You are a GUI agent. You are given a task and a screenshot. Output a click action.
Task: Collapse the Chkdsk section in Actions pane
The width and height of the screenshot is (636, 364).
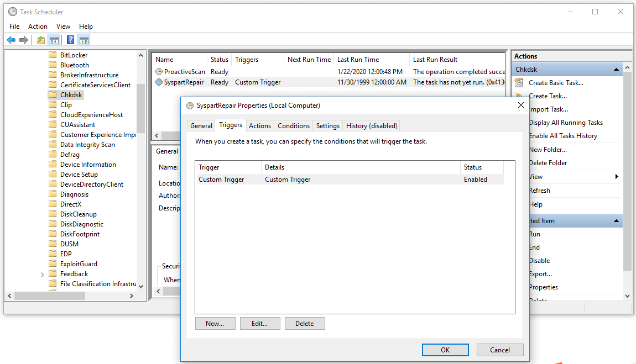[x=616, y=68]
